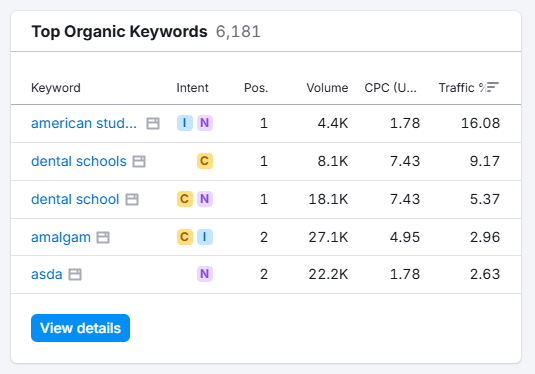
Task: Click traffic value 2.63
Action: click(x=485, y=274)
